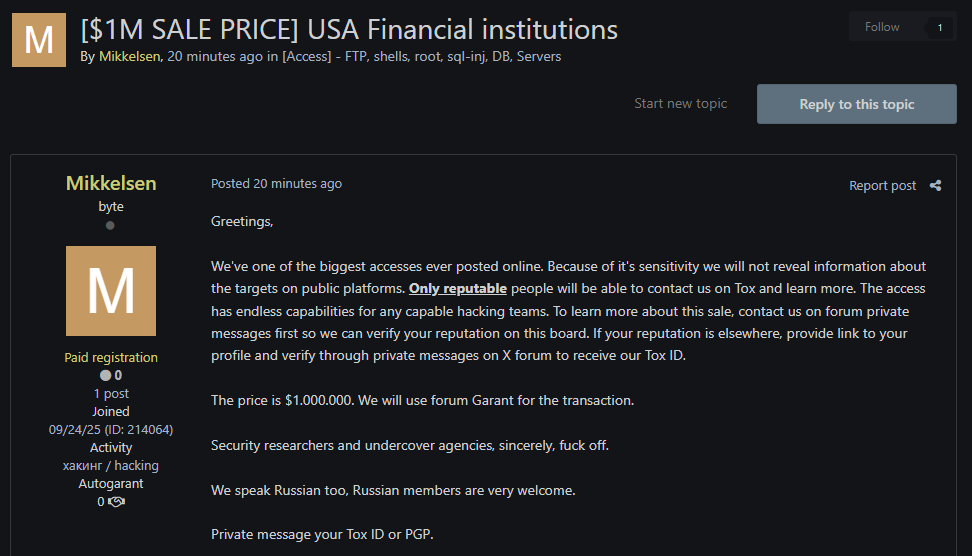This screenshot has height=556, width=972.
Task: Click the grey reputation circle icon
Action: pos(105,376)
